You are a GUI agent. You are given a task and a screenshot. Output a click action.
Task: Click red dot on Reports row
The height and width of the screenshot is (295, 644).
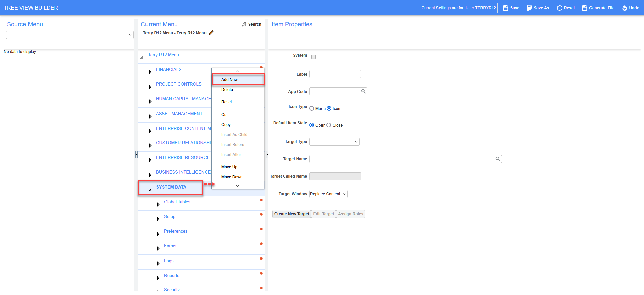[x=261, y=273]
